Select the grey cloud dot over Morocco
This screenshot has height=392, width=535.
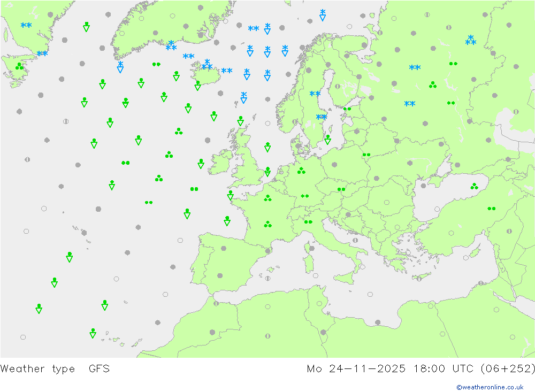click(212, 332)
